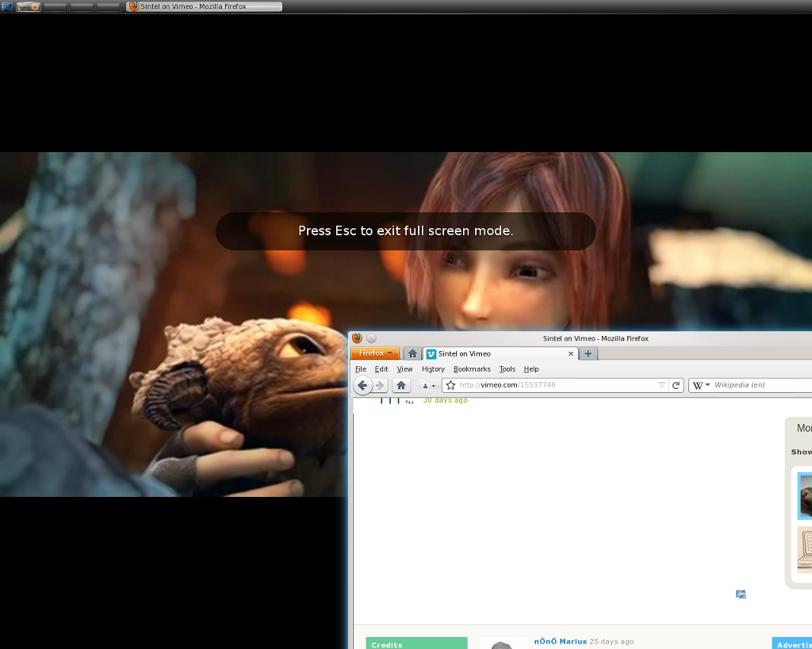Reload the Vimeo page
The image size is (812, 649).
(676, 385)
